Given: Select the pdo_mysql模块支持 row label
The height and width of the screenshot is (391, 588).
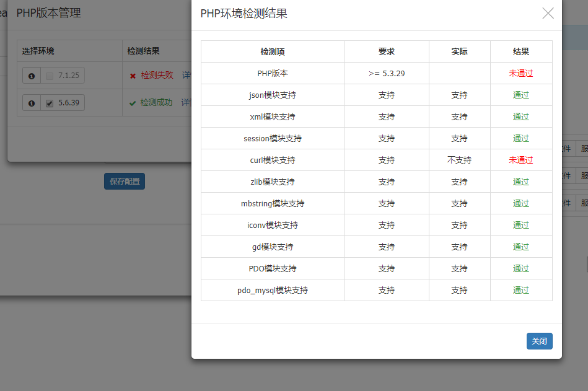Looking at the screenshot, I should [x=273, y=290].
